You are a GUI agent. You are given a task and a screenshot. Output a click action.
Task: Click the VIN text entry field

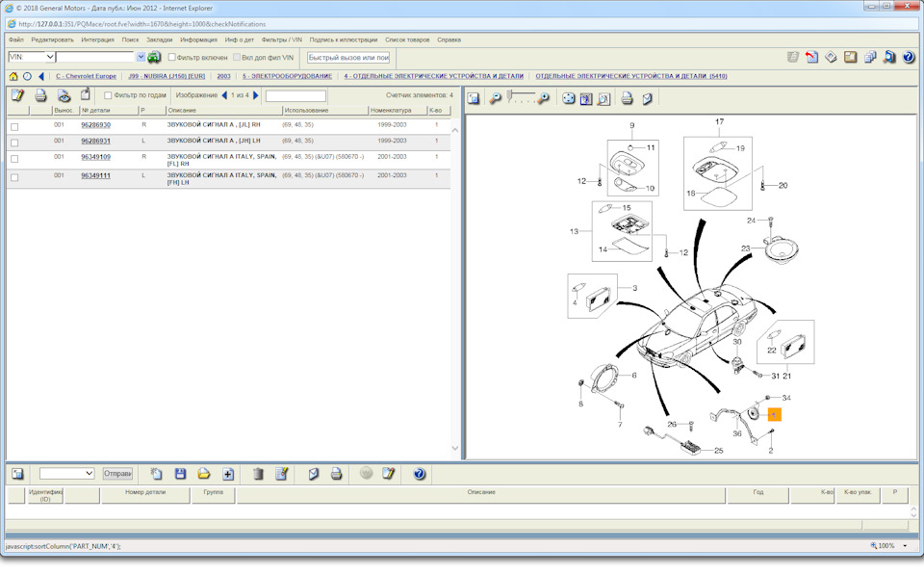(x=95, y=57)
